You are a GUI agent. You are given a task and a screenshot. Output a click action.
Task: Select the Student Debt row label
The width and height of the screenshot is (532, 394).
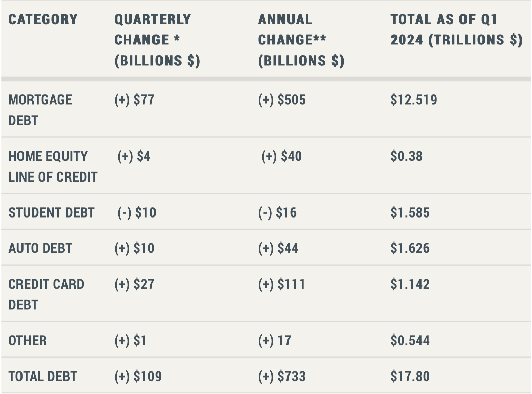point(51,213)
